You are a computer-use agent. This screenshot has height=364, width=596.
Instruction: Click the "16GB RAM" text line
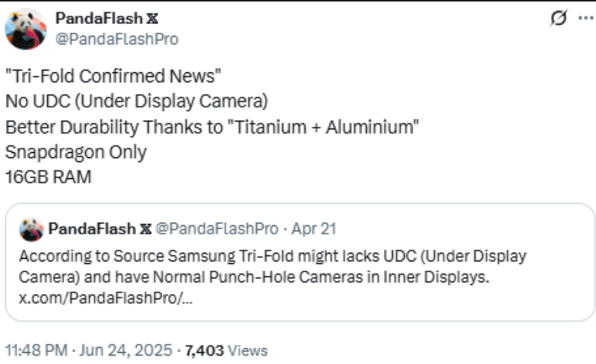coord(48,177)
